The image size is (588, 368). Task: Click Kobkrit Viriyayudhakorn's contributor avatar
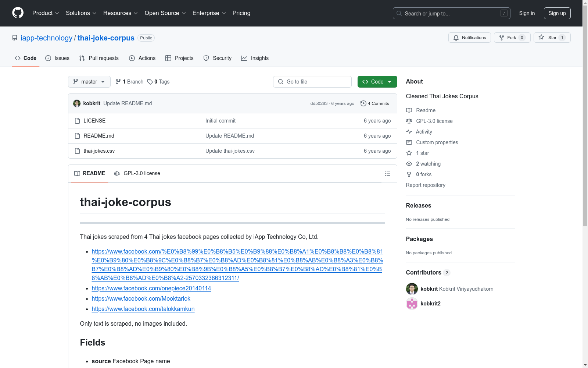(x=412, y=289)
